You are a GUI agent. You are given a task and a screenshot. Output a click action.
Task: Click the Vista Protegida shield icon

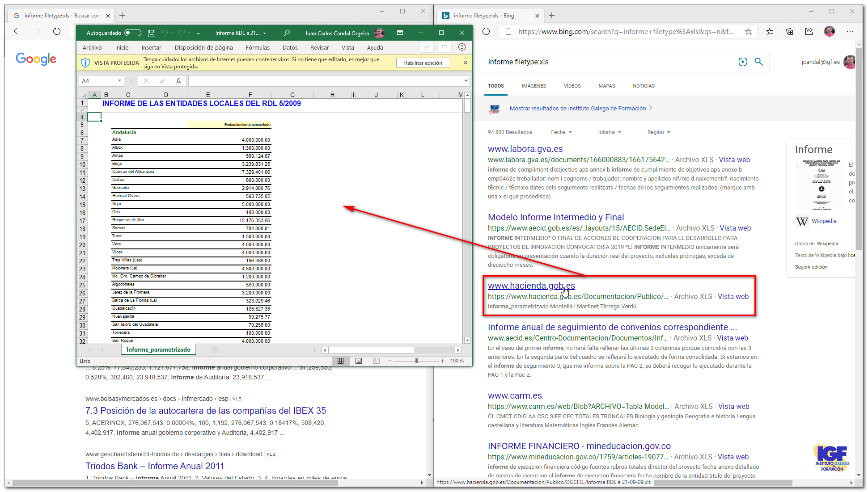[x=85, y=63]
